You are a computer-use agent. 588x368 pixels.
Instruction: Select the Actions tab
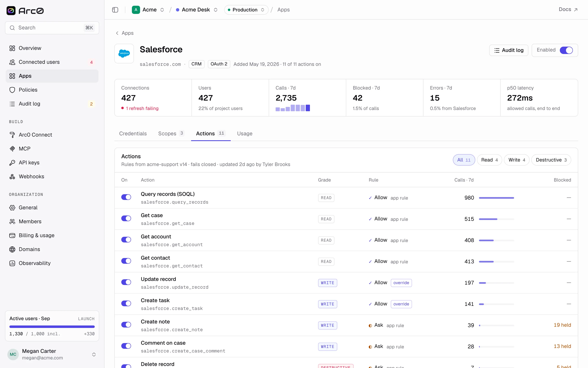(211, 133)
